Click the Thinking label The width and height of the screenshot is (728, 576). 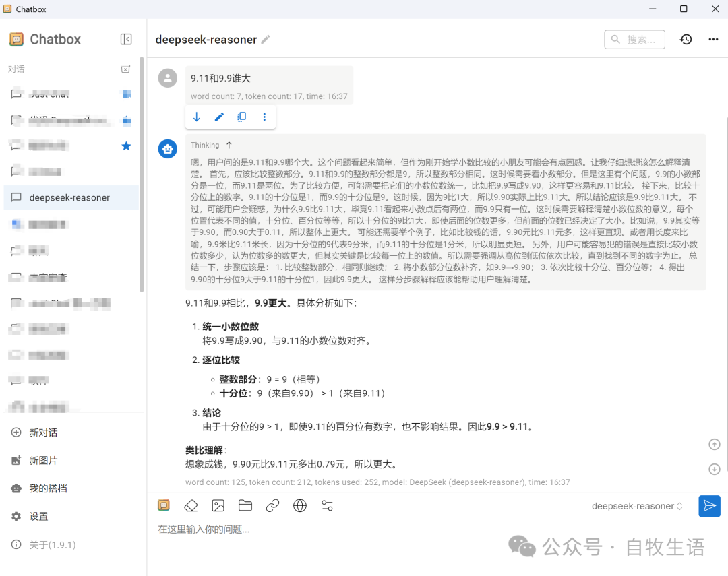coord(205,146)
